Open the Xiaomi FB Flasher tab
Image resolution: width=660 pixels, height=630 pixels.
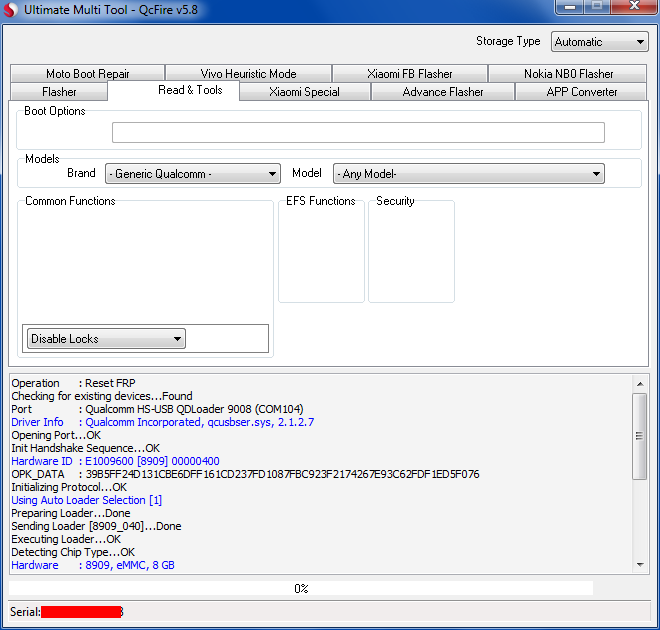click(x=410, y=74)
